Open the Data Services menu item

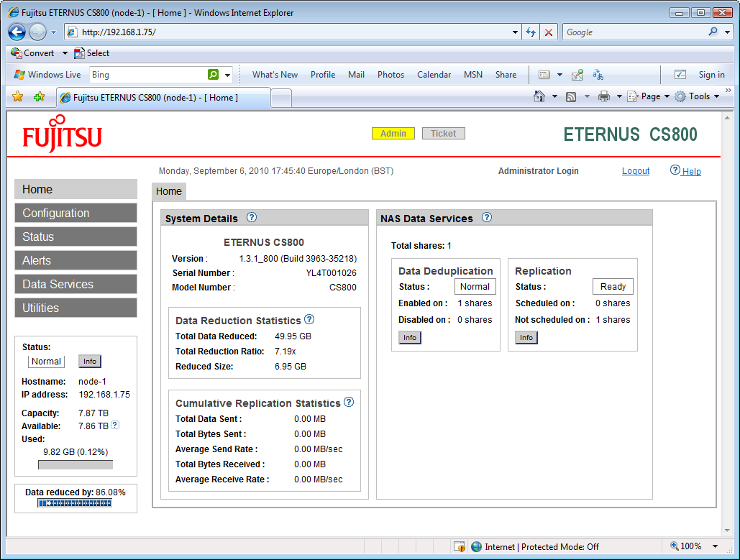pos(76,284)
